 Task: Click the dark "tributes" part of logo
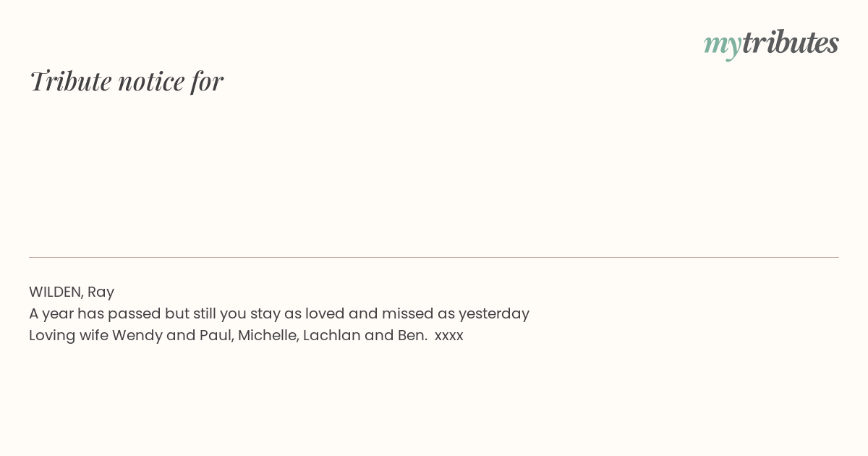pyautogui.click(x=790, y=42)
